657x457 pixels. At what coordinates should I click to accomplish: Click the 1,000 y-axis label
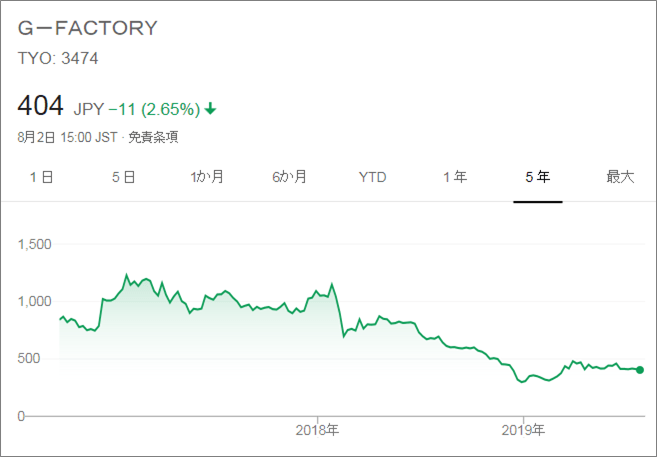click(x=34, y=301)
